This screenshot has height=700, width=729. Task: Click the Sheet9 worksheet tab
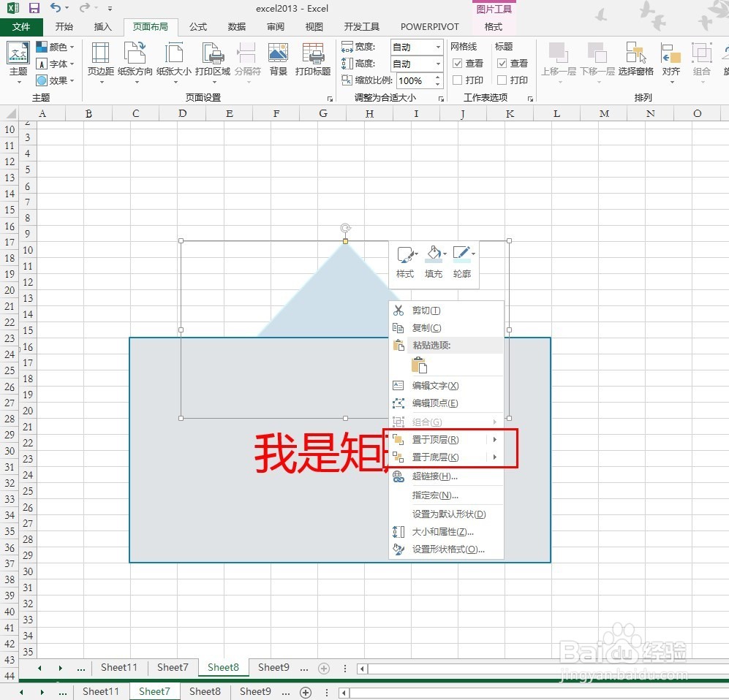(273, 667)
